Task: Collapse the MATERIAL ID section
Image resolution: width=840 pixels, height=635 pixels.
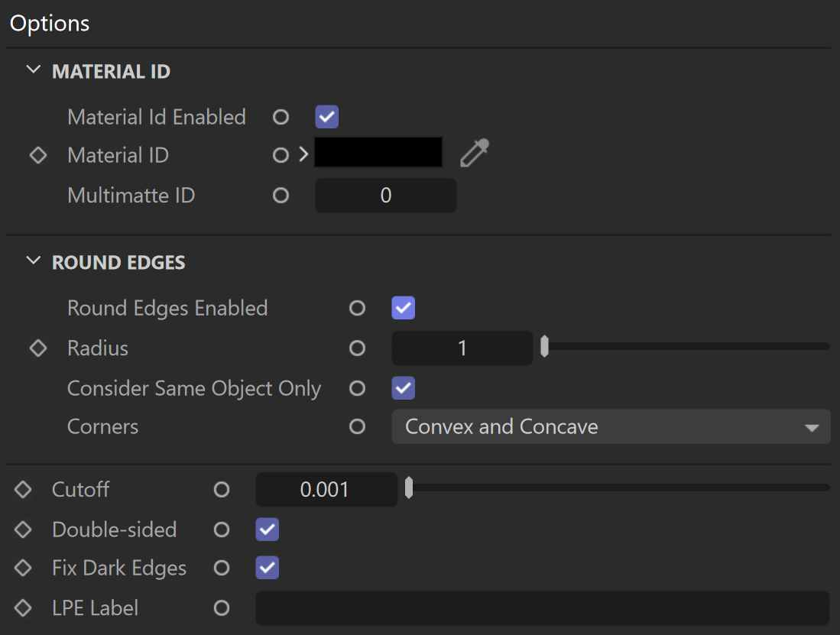Action: [x=33, y=70]
